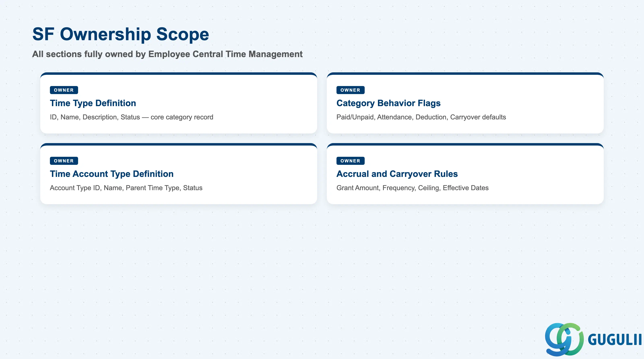Click the subtitle about Employee Central Time Management
The image size is (644, 359).
pos(167,54)
